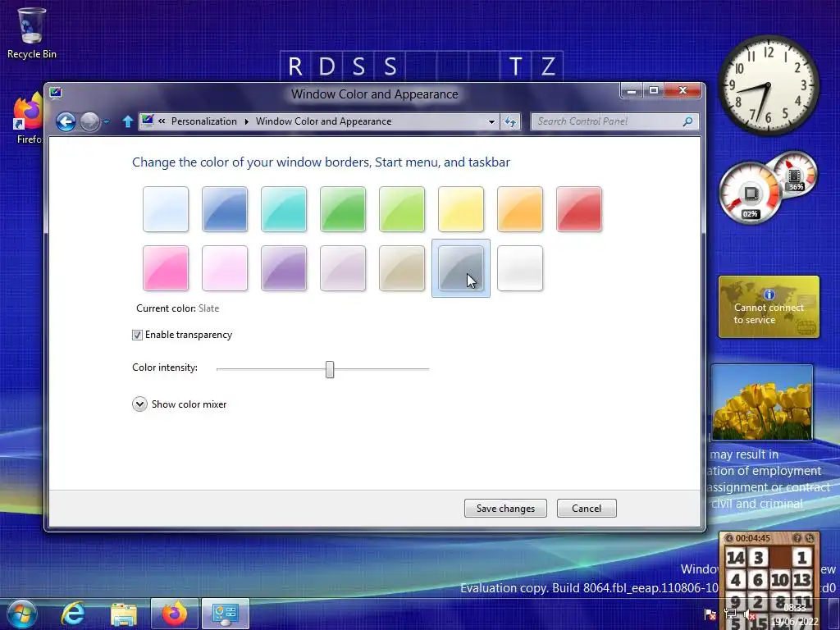The image size is (840, 630).
Task: Open the address bar history dropdown
Action: pos(491,121)
